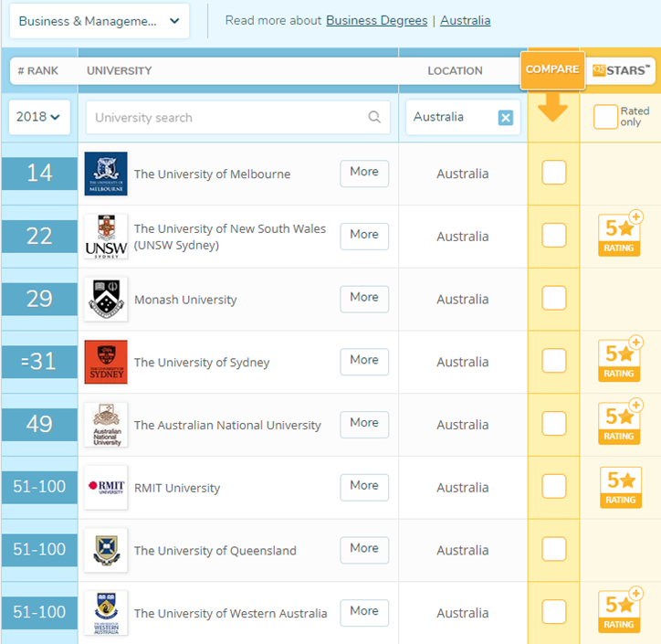Click More for Australian National University
661x644 pixels.
click(364, 424)
